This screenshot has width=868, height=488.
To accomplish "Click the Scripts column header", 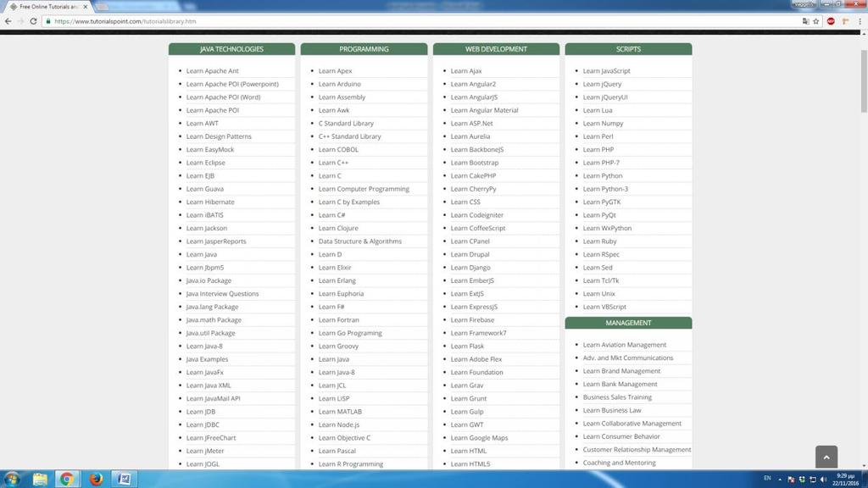I will pyautogui.click(x=628, y=49).
